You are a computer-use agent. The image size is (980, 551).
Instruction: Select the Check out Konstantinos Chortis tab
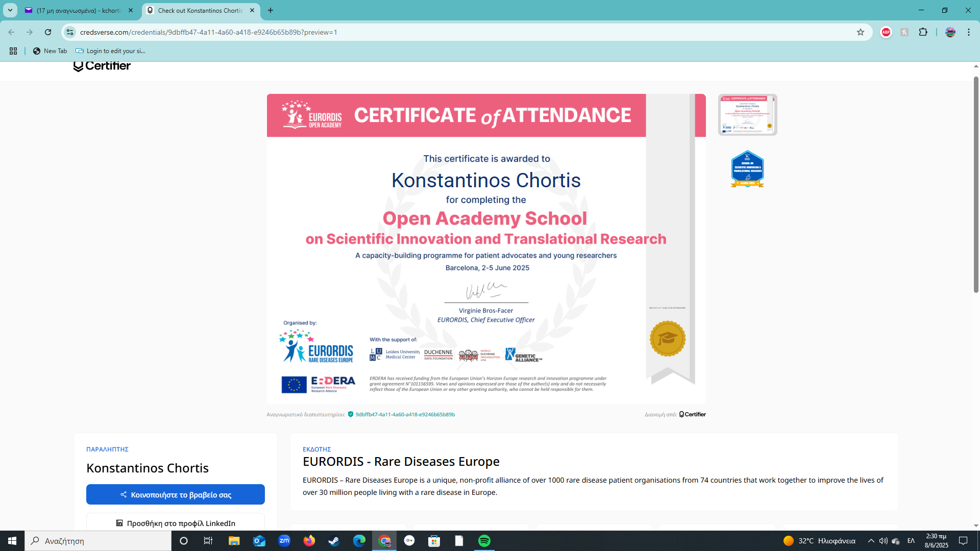200,10
